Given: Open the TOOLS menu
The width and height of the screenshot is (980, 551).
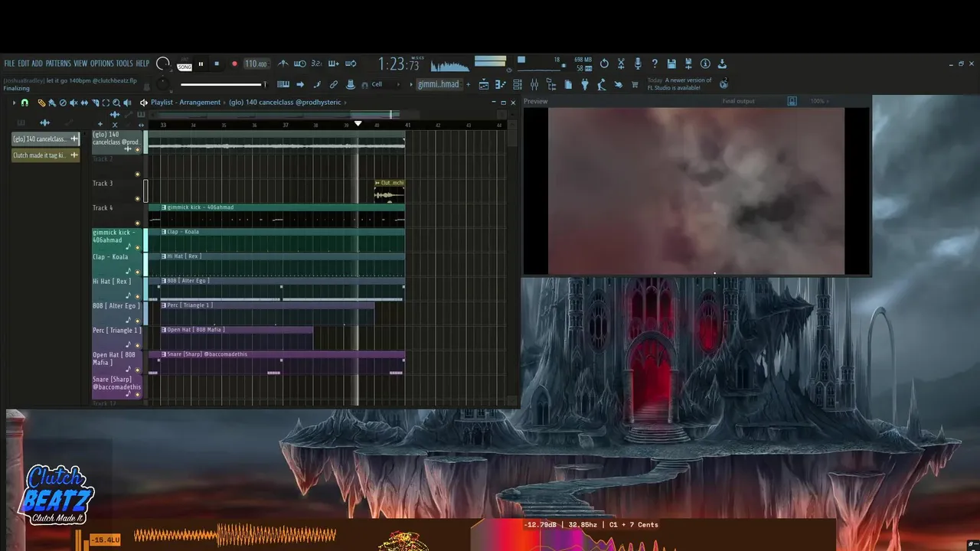Looking at the screenshot, I should (125, 64).
